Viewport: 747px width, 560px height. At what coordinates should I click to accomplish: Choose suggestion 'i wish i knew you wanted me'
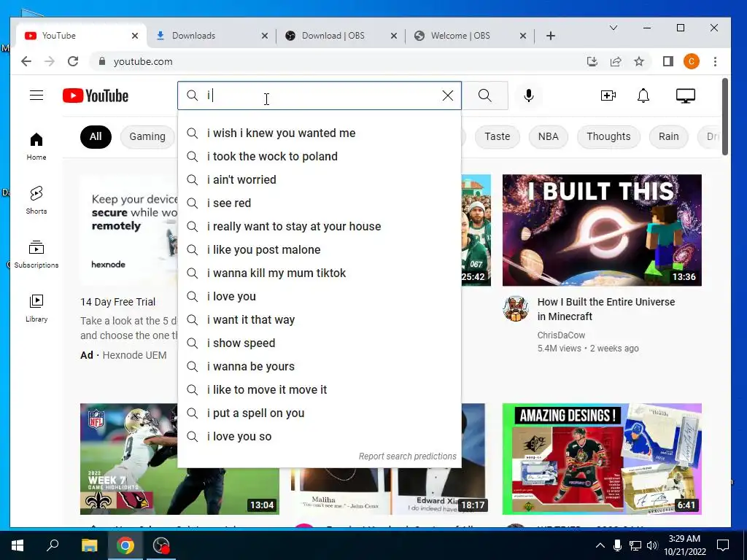(320, 133)
